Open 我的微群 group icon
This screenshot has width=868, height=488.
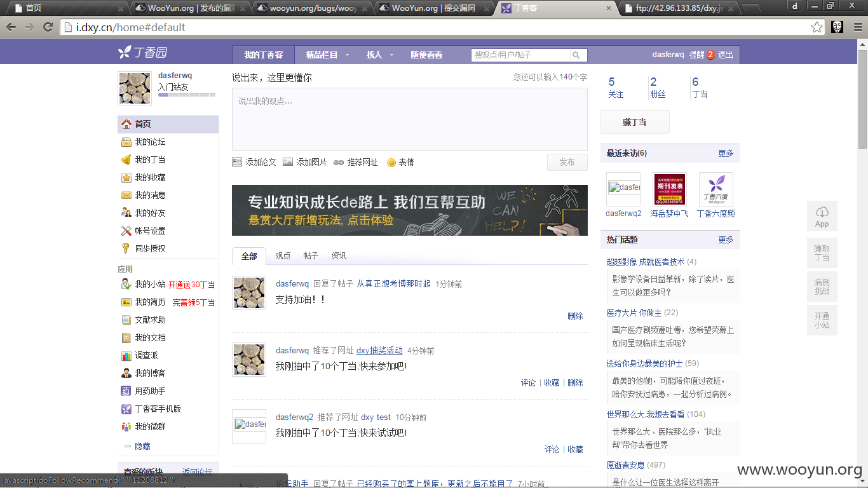click(126, 426)
